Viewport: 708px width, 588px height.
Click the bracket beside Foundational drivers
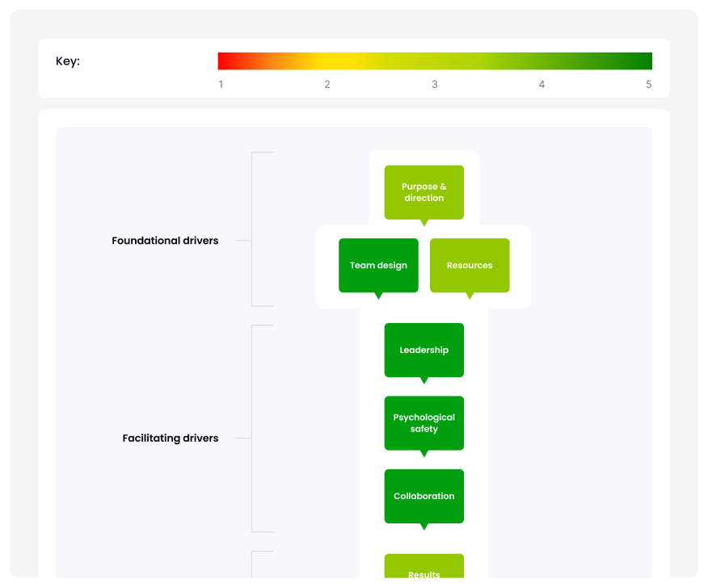click(253, 229)
